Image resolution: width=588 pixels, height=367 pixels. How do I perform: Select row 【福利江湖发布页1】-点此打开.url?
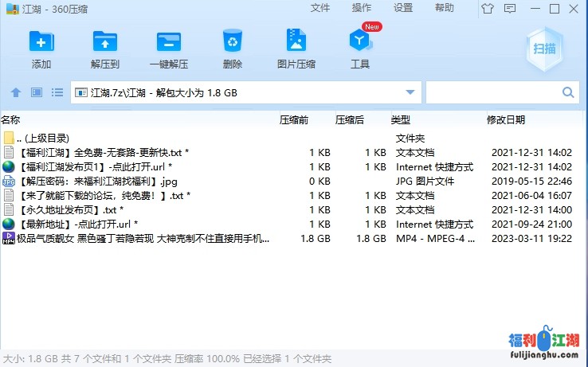[288, 167]
